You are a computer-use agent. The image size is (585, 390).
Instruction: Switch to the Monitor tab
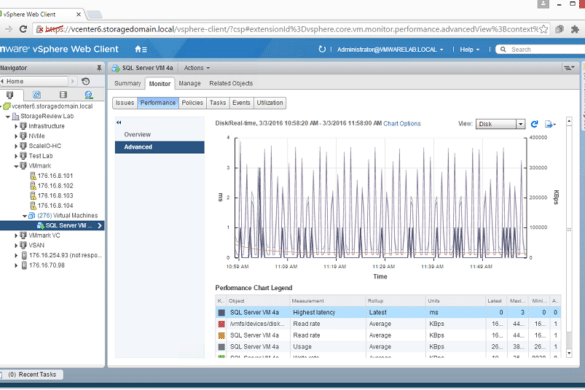(x=160, y=84)
